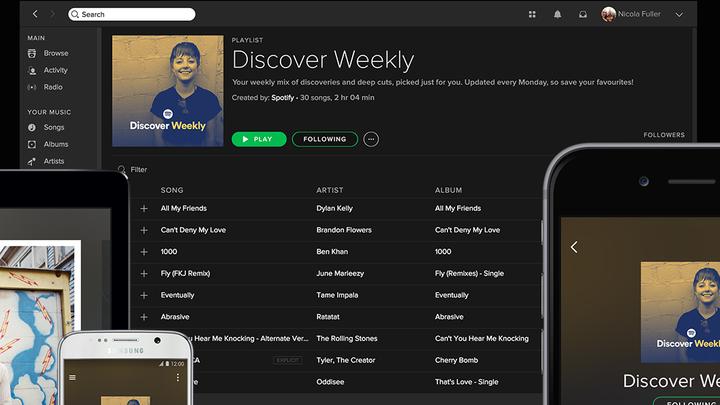The height and width of the screenshot is (405, 720).
Task: Open artist The Rolling Stones
Action: [347, 338]
